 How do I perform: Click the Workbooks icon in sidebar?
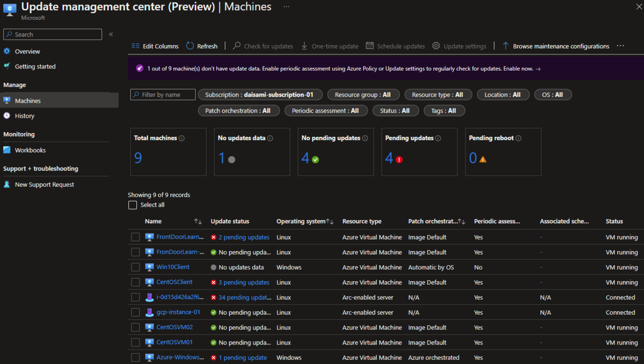[x=7, y=150]
